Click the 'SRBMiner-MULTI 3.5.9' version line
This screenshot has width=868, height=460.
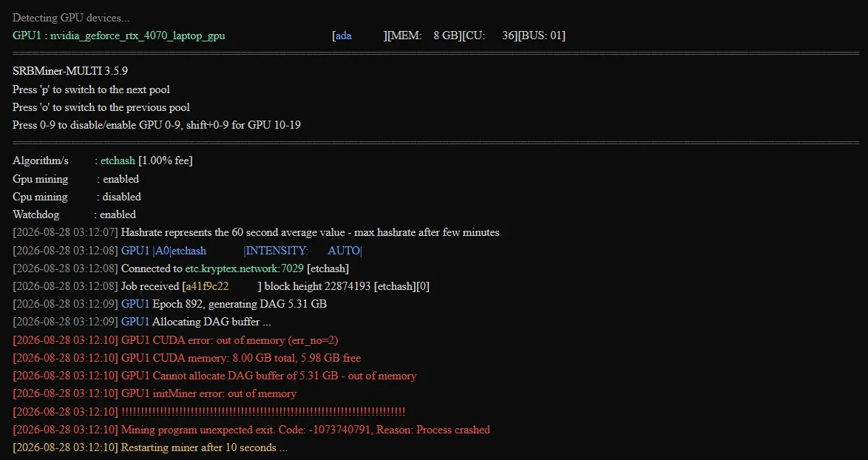tap(70, 72)
